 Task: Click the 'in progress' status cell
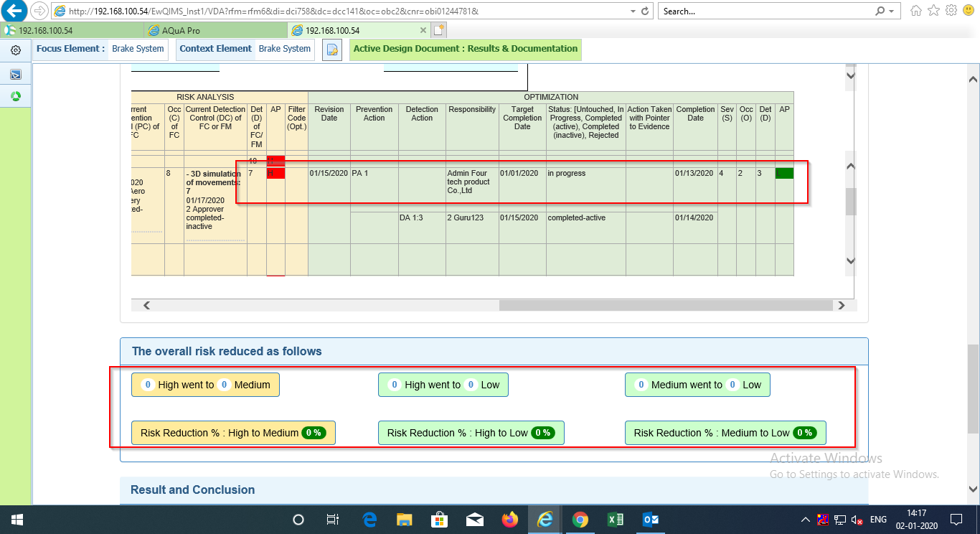click(x=585, y=189)
